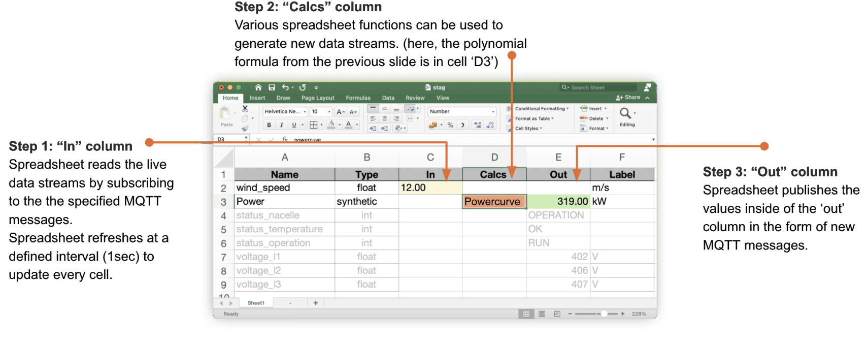Center-align text horizontally in the cell
Viewport: 868px width, 343px height.
pyautogui.click(x=384, y=118)
